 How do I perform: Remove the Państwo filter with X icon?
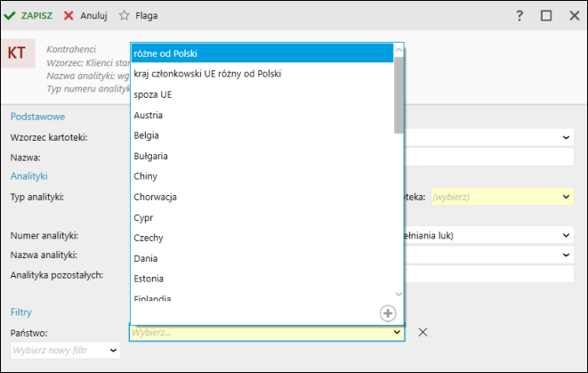tap(423, 332)
